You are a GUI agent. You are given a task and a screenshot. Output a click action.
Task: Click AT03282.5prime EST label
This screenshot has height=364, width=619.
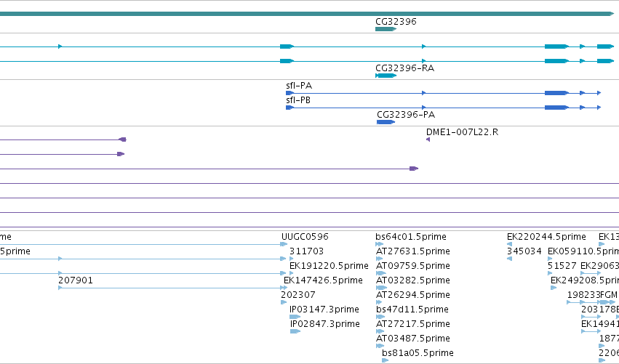[413, 280]
